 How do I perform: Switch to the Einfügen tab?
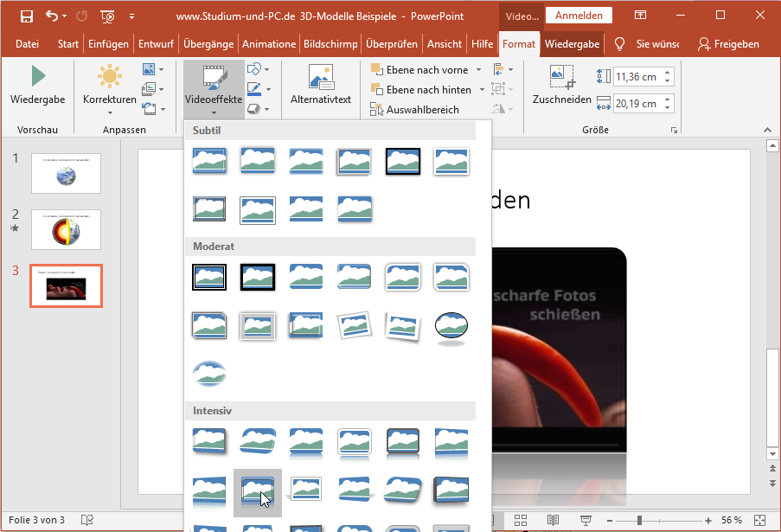point(108,44)
